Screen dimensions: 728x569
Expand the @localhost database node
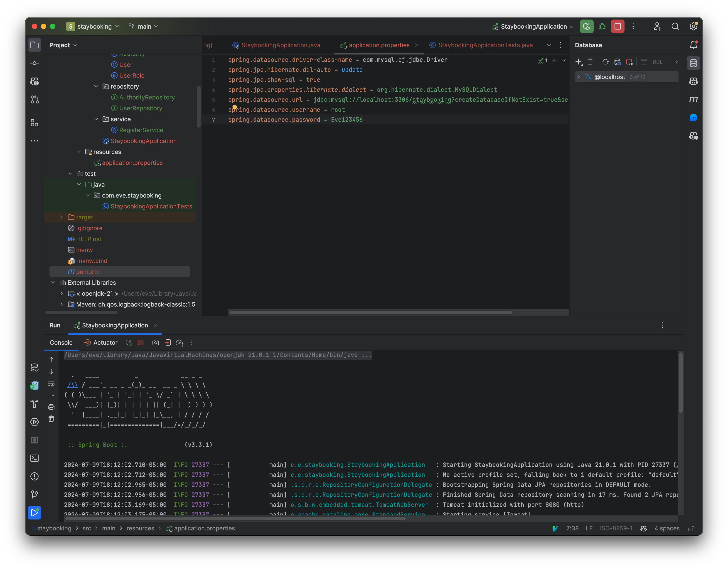(578, 77)
